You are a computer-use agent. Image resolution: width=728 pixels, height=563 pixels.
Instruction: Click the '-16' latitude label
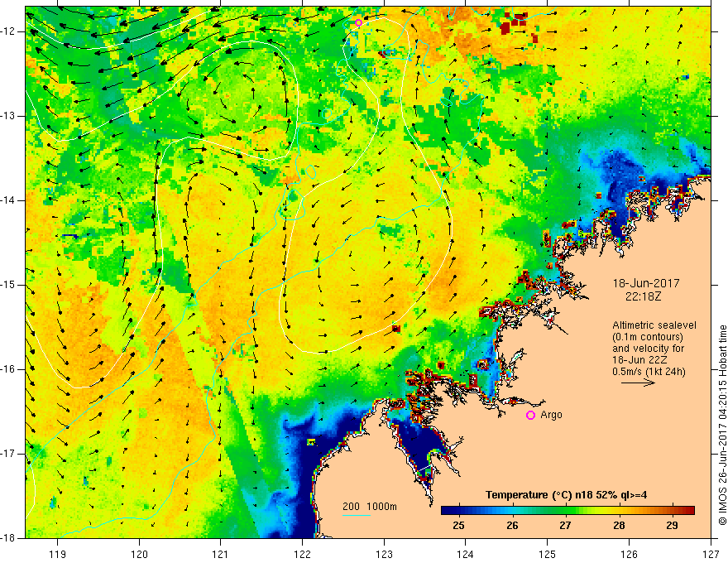coord(10,369)
